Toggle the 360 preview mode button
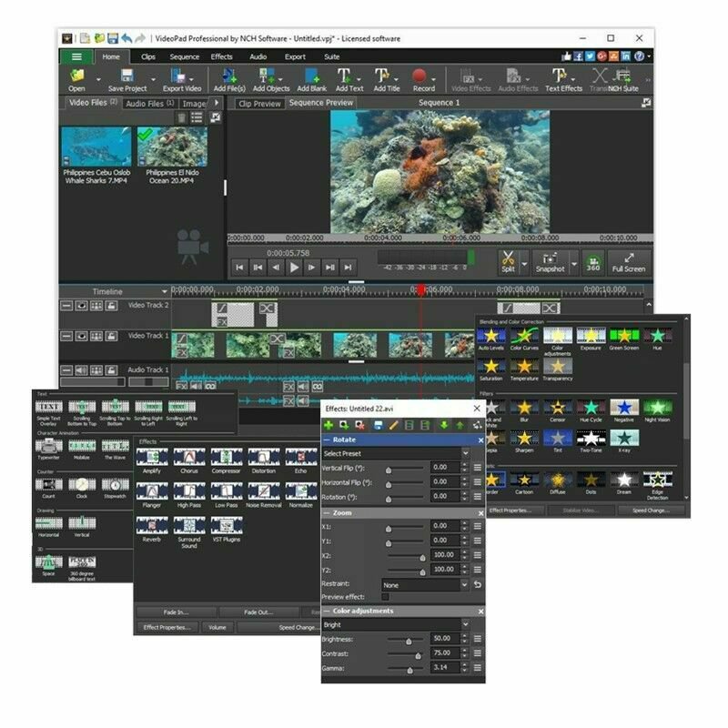Image resolution: width=728 pixels, height=728 pixels. [x=593, y=263]
